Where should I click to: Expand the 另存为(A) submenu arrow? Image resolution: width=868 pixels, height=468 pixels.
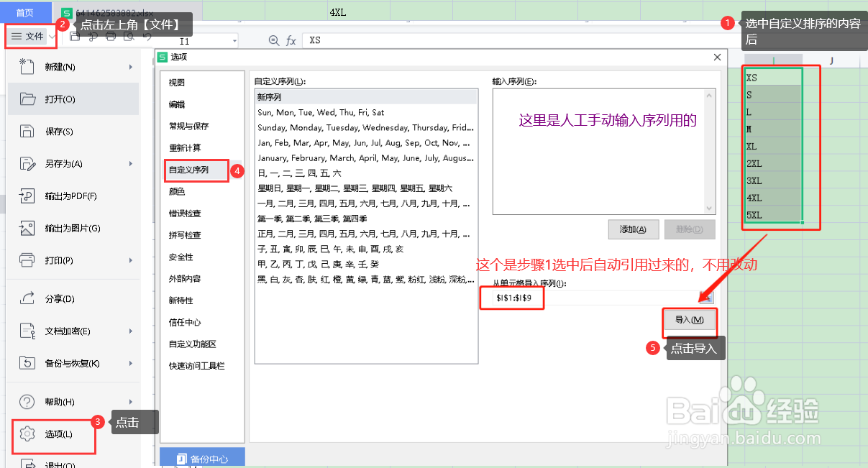[131, 164]
